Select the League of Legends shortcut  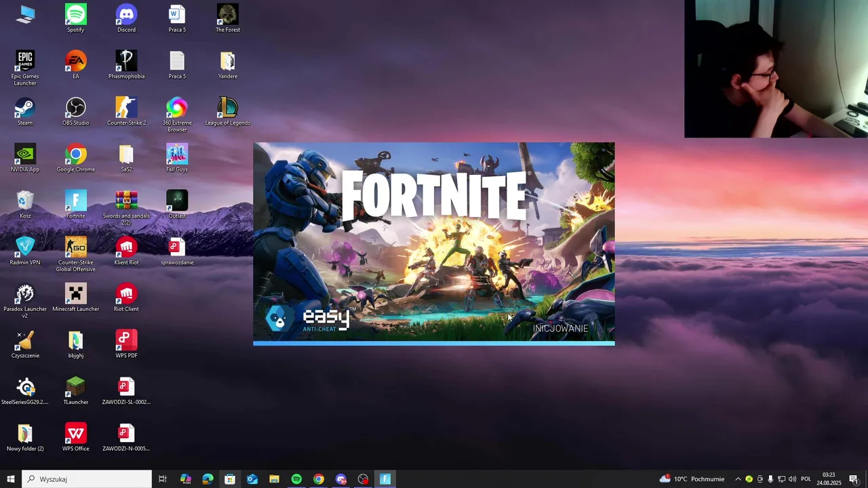[228, 111]
